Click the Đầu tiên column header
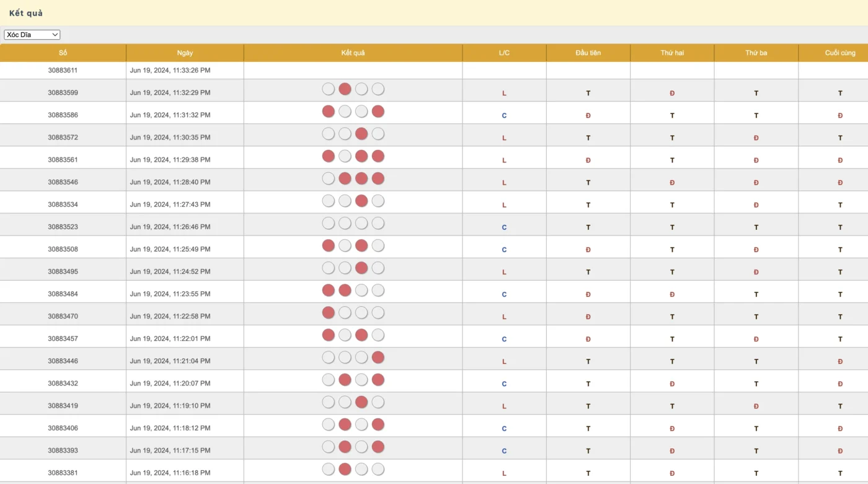The width and height of the screenshot is (868, 484). click(x=588, y=53)
